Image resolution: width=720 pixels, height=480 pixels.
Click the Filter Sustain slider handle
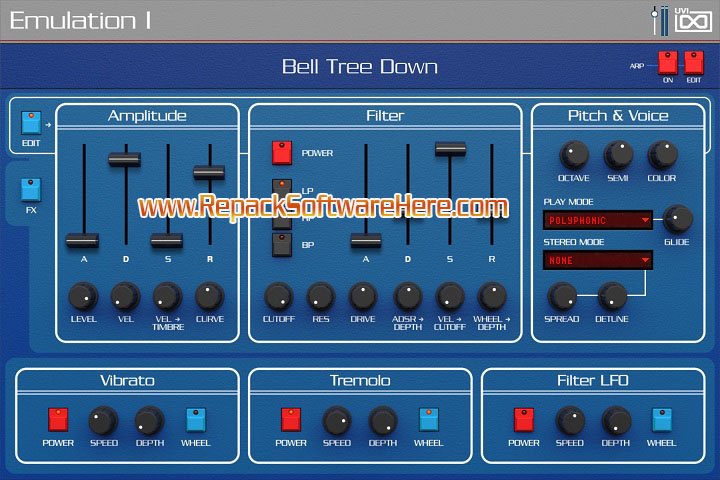(450, 149)
